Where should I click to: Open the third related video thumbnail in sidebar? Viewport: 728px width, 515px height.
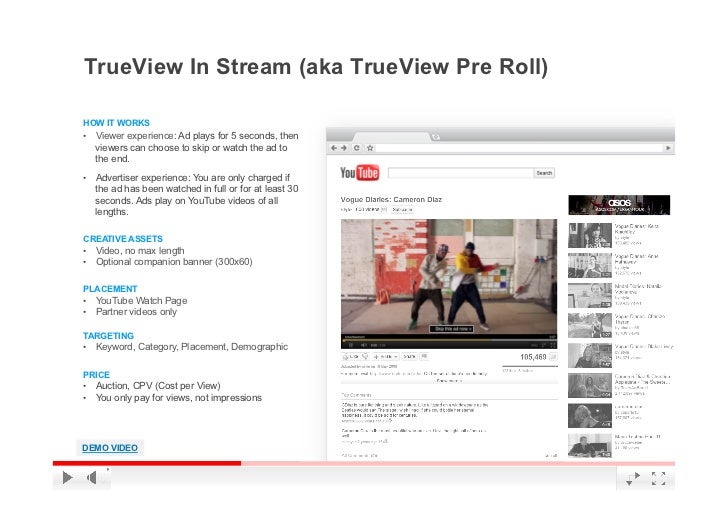pyautogui.click(x=590, y=295)
